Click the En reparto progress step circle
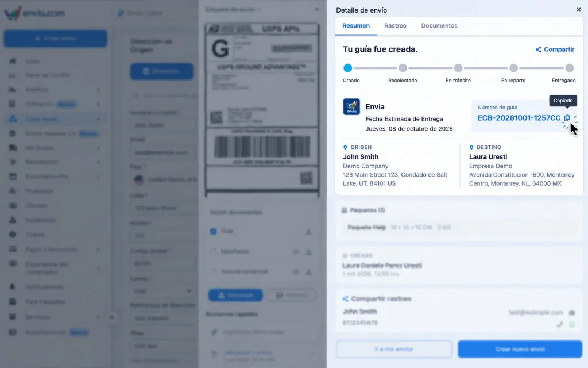The image size is (588, 368). tap(514, 68)
